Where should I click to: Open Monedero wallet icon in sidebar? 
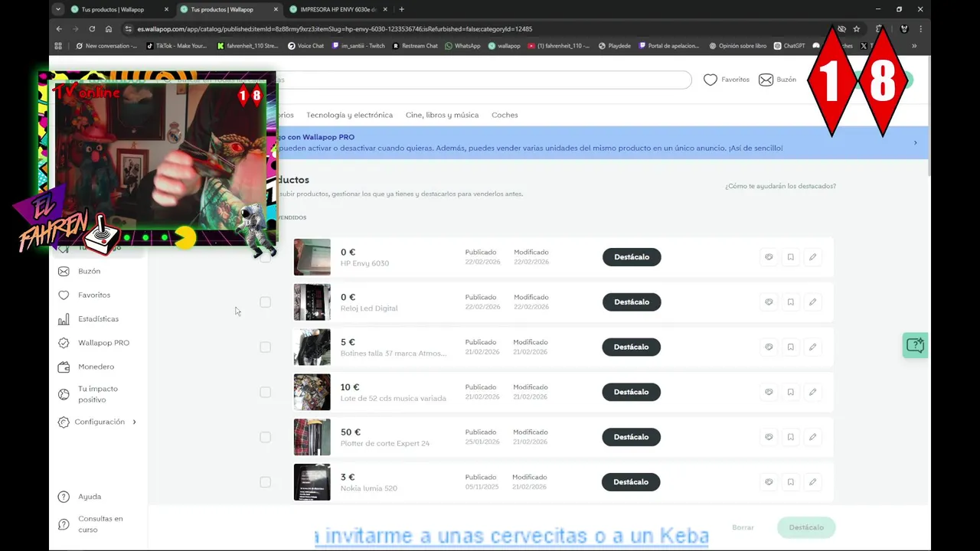[64, 367]
